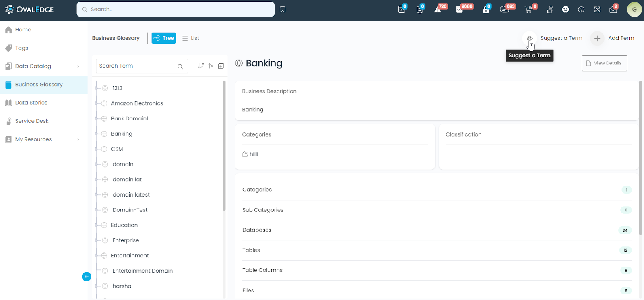Click the Add Term label
The height and width of the screenshot is (300, 644).
click(621, 38)
